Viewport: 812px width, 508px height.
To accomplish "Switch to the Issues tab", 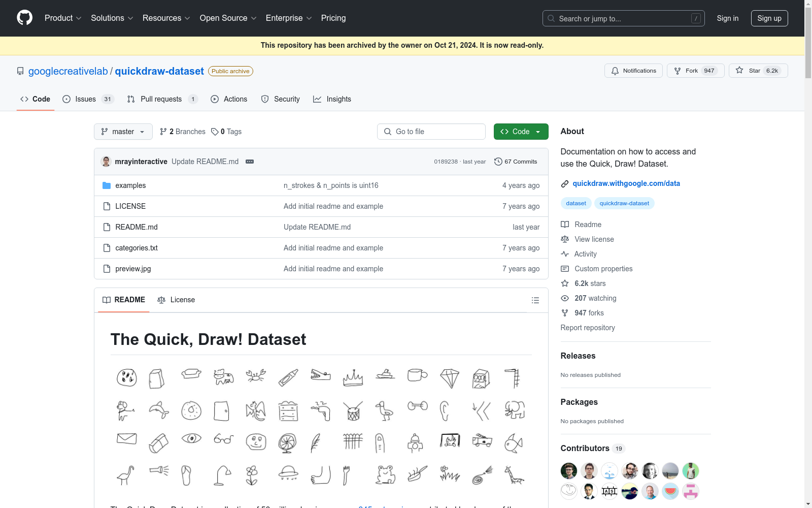I will pos(88,99).
